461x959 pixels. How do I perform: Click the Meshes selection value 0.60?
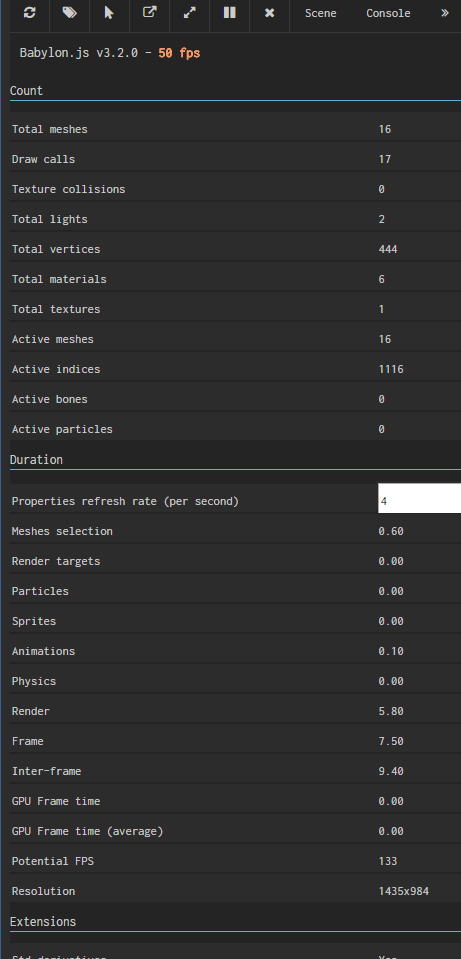[x=391, y=531]
